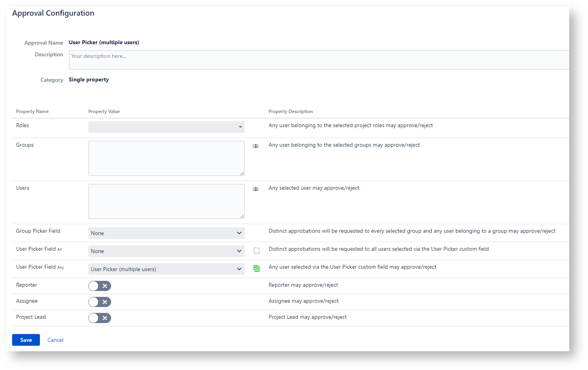
Task: Open the group picker icon beside Groups
Action: (256, 146)
